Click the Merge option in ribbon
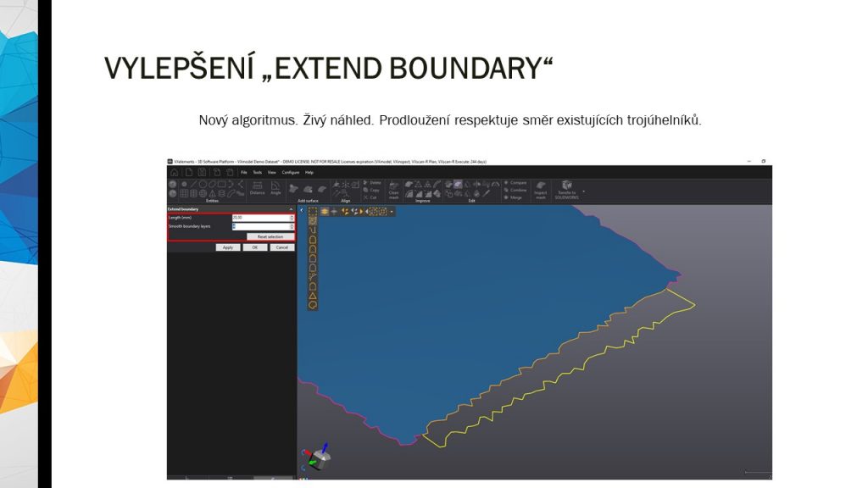This screenshot has height=488, width=868. tap(515, 197)
